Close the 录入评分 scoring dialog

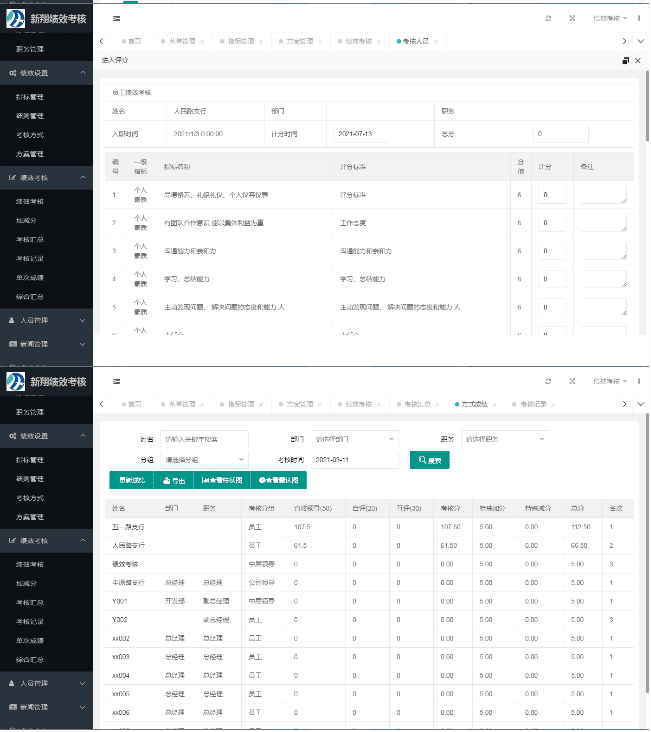point(636,61)
